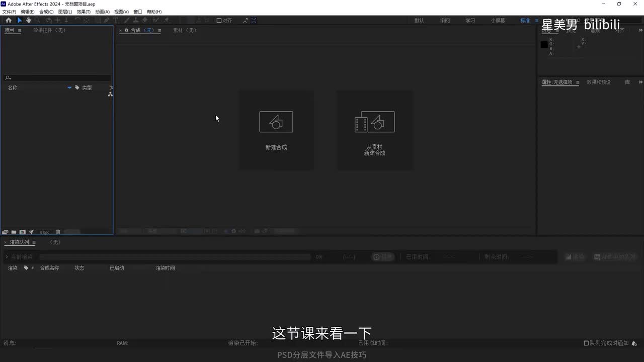The width and height of the screenshot is (644, 362).
Task: Click the render progress bar
Action: (x=175, y=257)
